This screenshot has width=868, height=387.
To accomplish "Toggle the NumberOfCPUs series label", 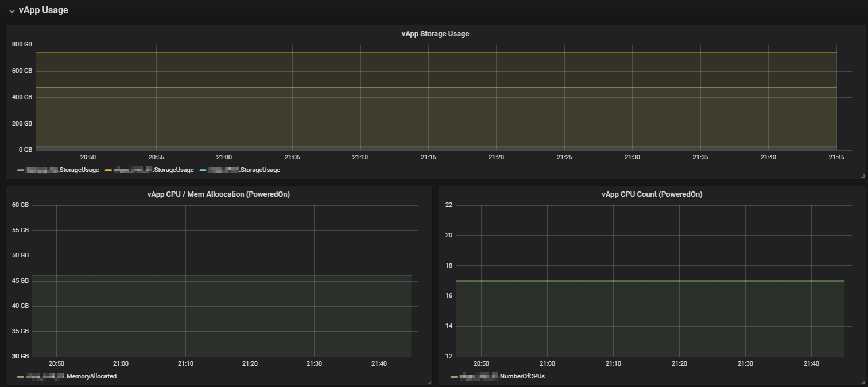I will 501,377.
